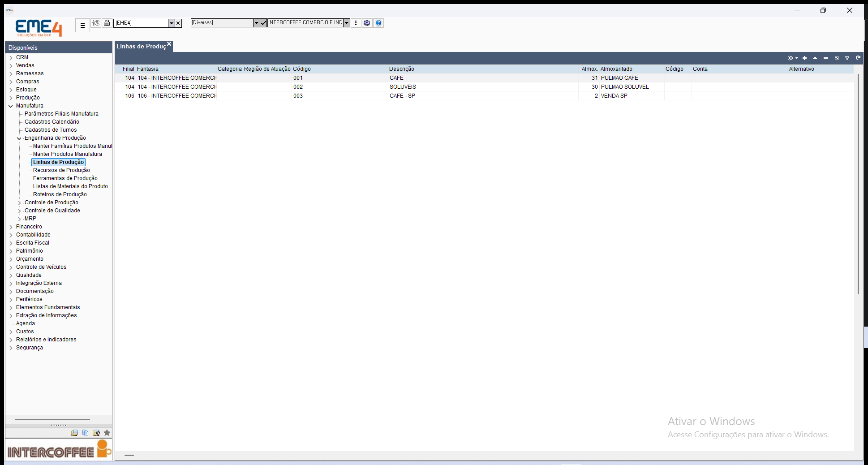Screen dimensions: 868x465
Task: Open Cadastros de Turnos in the tree
Action: pos(51,130)
